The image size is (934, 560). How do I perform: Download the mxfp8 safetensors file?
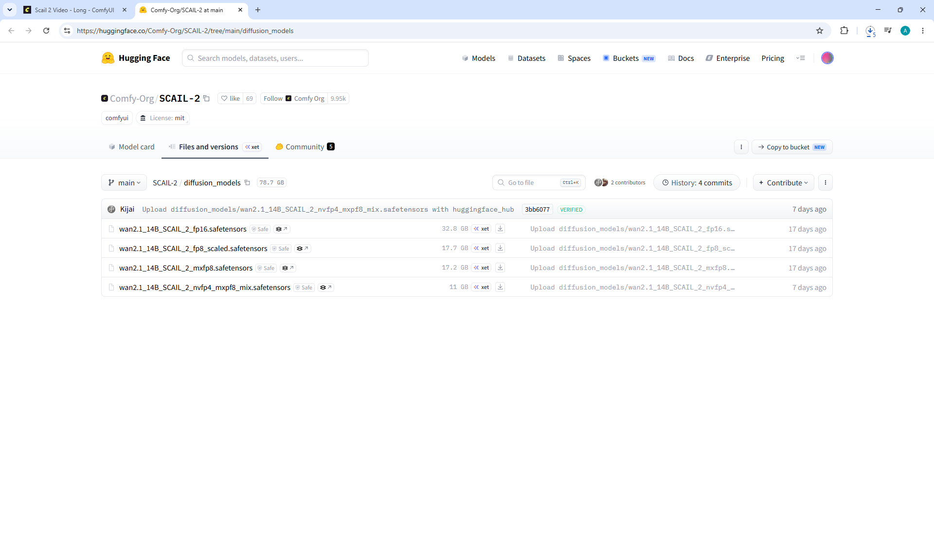click(500, 268)
